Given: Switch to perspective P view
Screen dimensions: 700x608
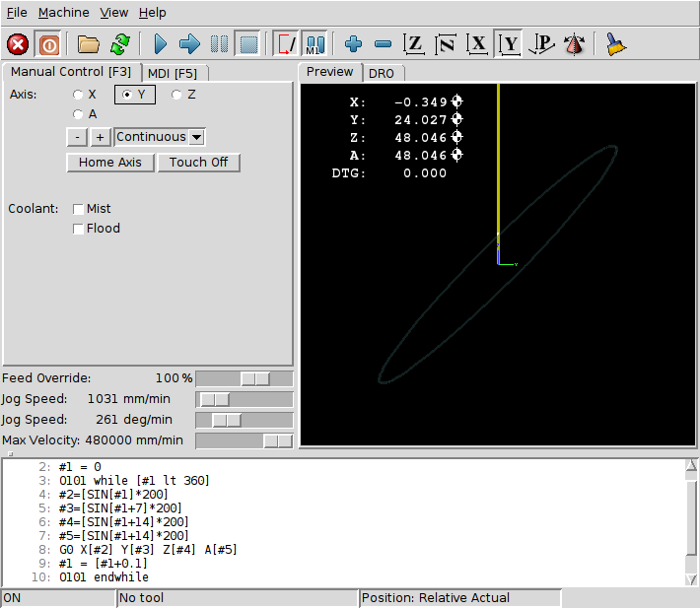Looking at the screenshot, I should tap(541, 44).
